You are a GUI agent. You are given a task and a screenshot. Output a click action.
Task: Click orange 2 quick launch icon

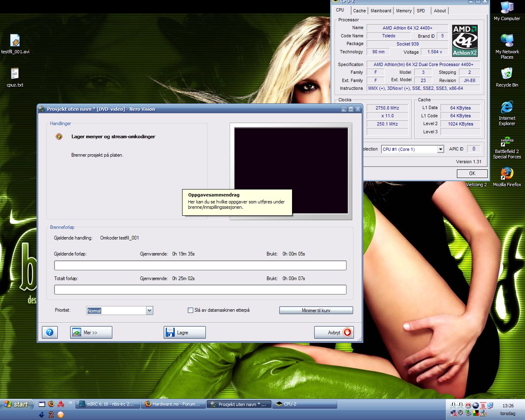pyautogui.click(x=51, y=415)
